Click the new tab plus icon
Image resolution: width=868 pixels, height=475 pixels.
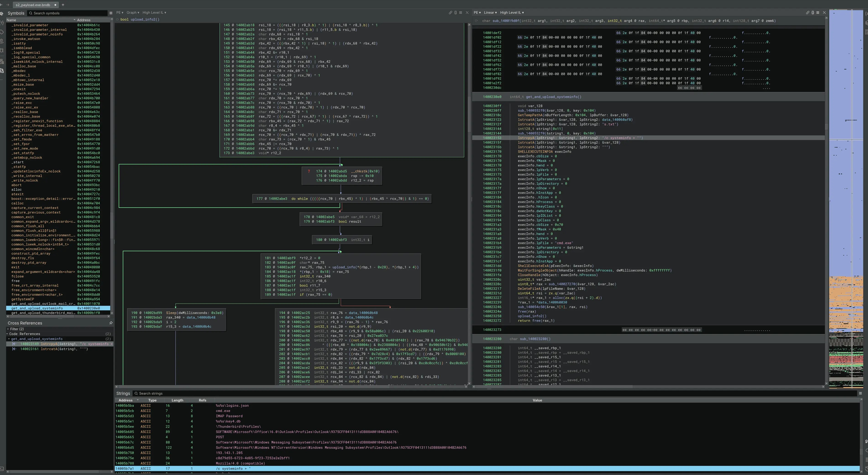(63, 5)
